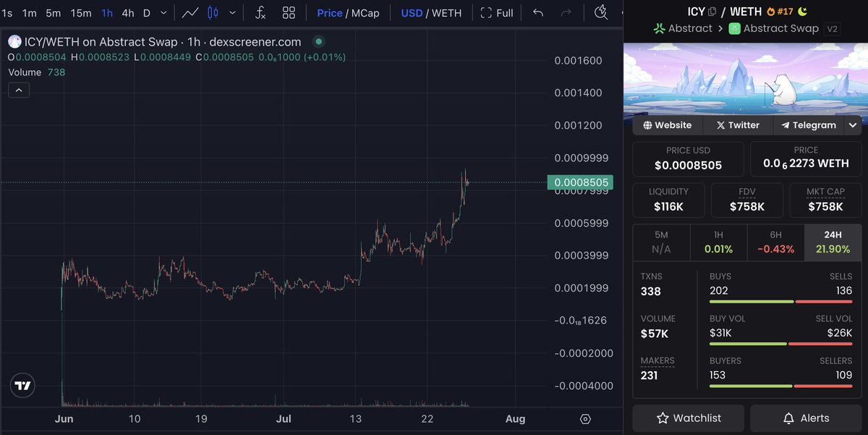
Task: Click the Aug label on time axis
Action: coord(515,419)
